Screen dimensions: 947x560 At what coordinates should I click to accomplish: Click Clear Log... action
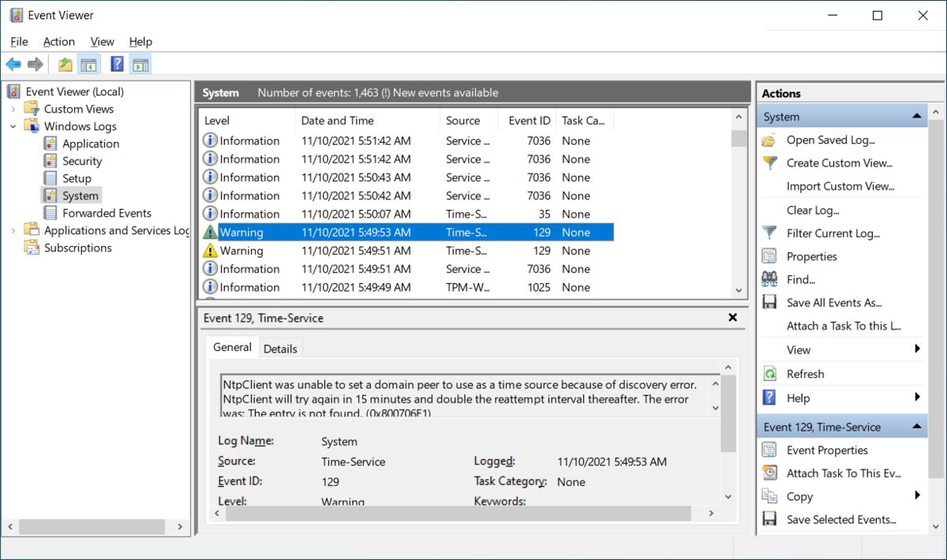pyautogui.click(x=813, y=211)
